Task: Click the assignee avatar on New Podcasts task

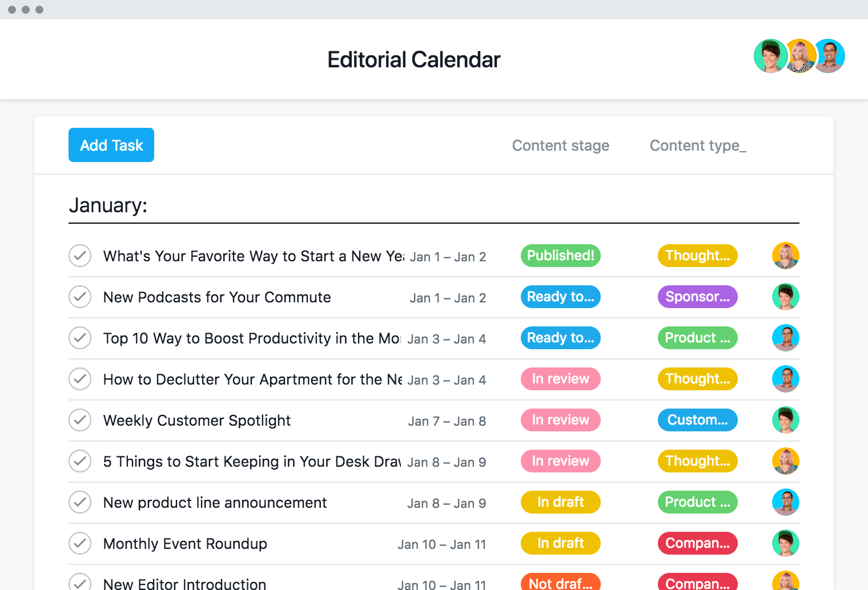Action: coord(785,297)
